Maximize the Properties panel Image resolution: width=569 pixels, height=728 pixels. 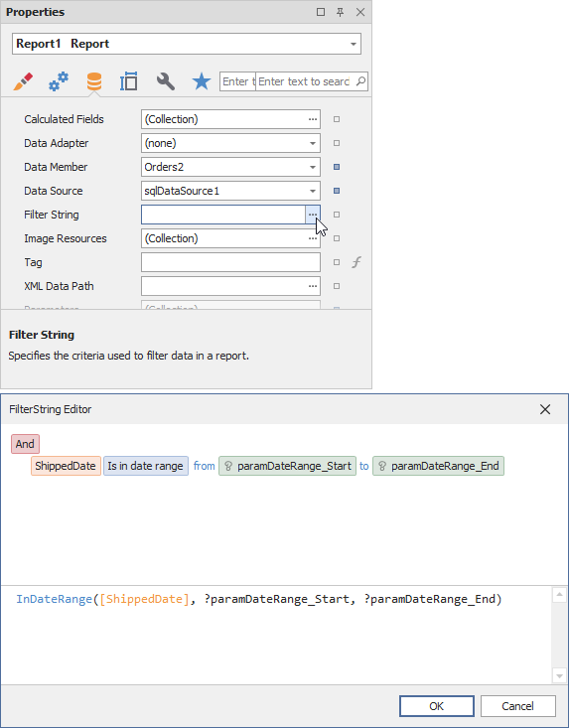[x=321, y=12]
